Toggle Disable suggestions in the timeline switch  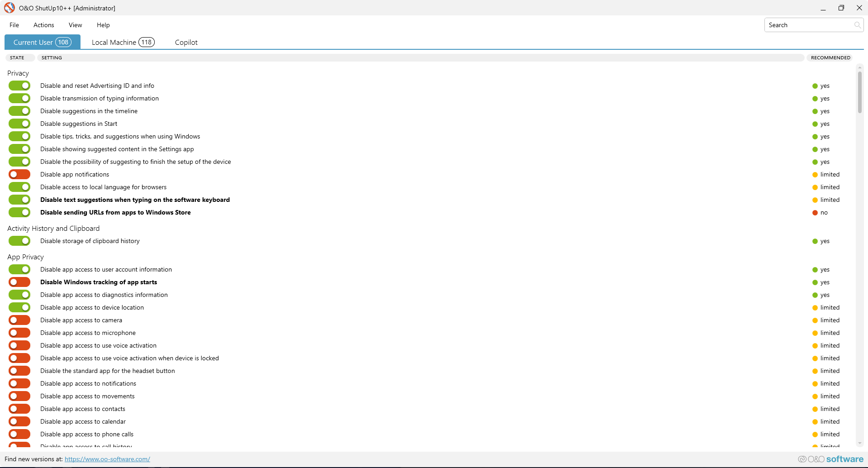pos(19,111)
